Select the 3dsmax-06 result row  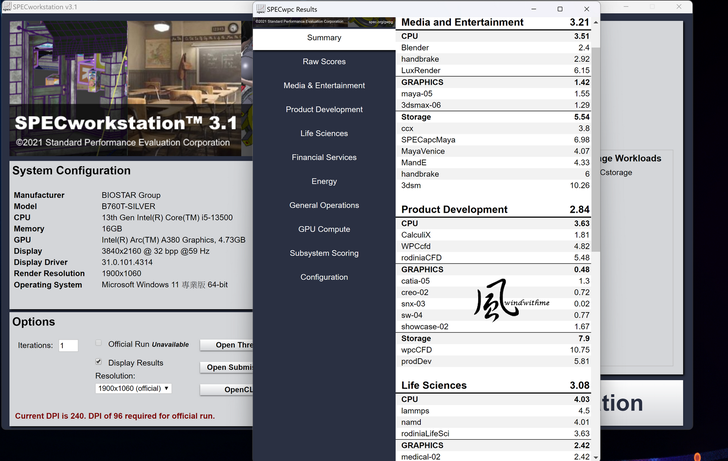click(x=495, y=105)
